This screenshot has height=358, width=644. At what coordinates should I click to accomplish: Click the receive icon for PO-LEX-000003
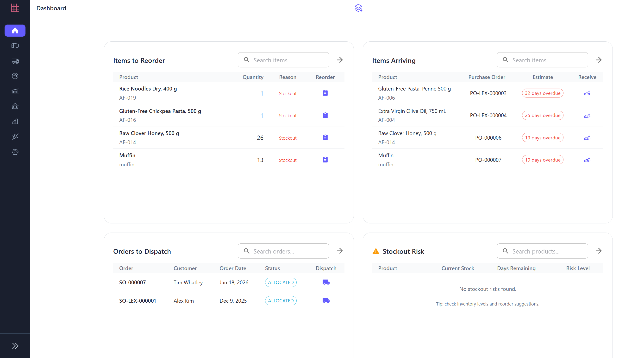(x=587, y=93)
